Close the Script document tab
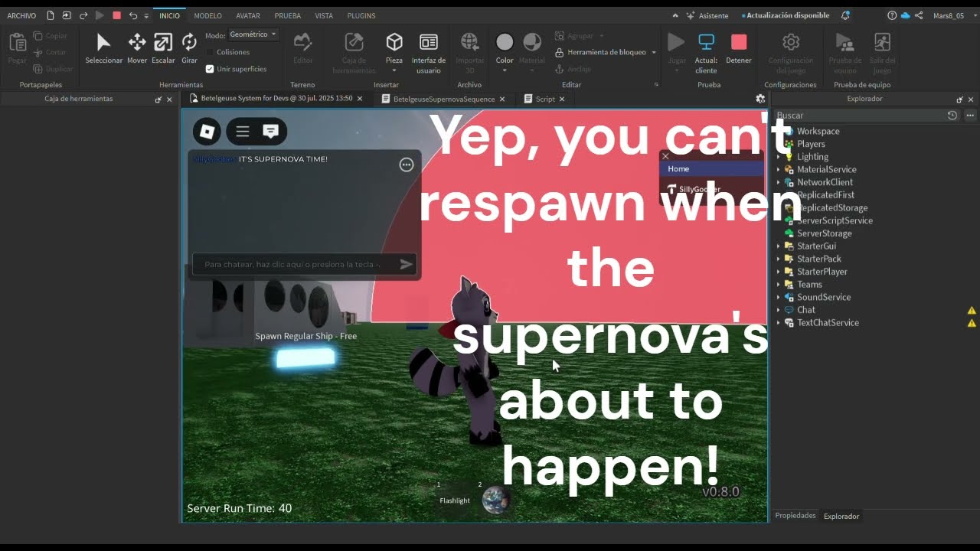The image size is (980, 551). [x=562, y=99]
